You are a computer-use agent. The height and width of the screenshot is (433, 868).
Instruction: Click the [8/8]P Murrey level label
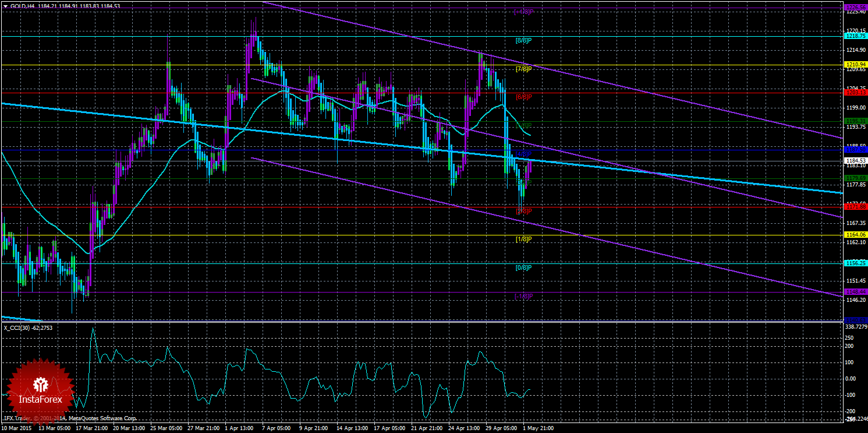click(x=524, y=40)
